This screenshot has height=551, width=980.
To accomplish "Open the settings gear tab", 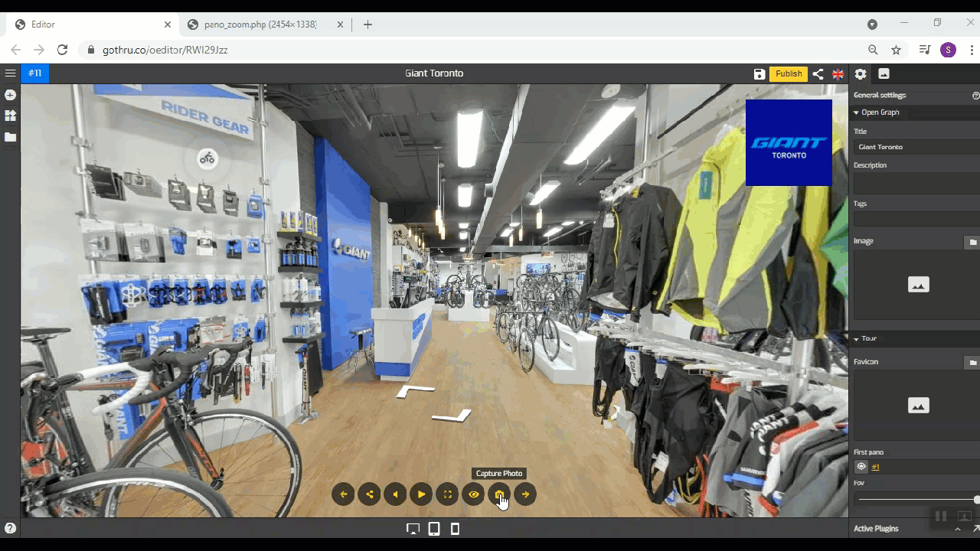I will pyautogui.click(x=861, y=74).
